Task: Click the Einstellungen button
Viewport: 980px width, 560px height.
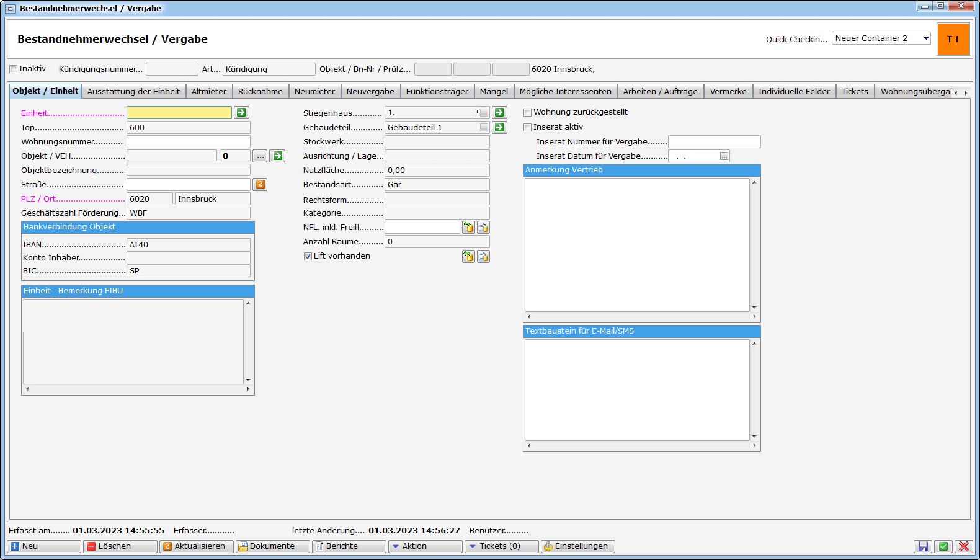Action: [577, 546]
